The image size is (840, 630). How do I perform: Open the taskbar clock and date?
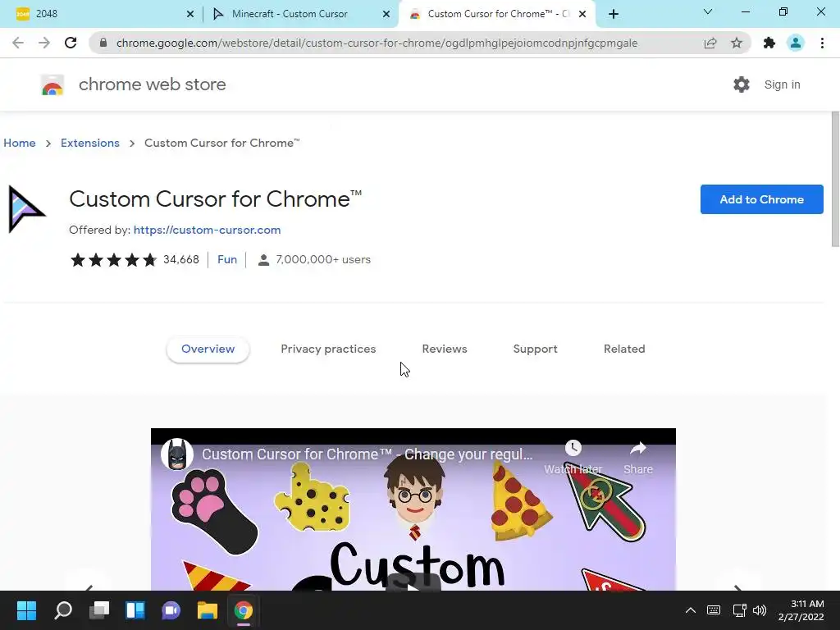point(801,610)
